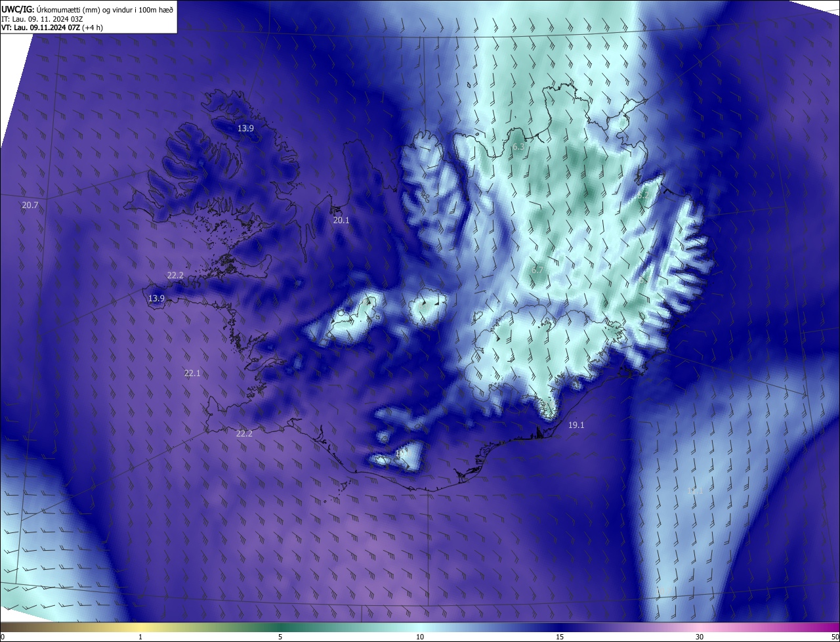Click the 20.7 value label

tap(30, 205)
